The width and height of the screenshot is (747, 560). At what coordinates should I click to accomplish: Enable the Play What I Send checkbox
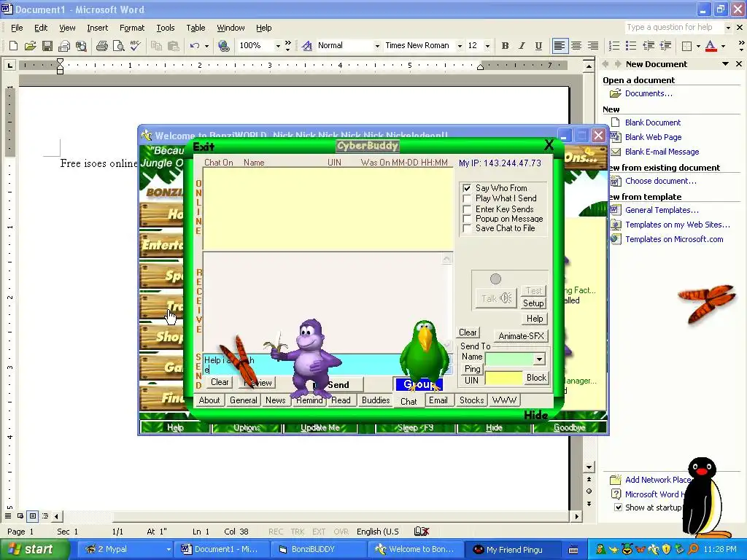[467, 198]
